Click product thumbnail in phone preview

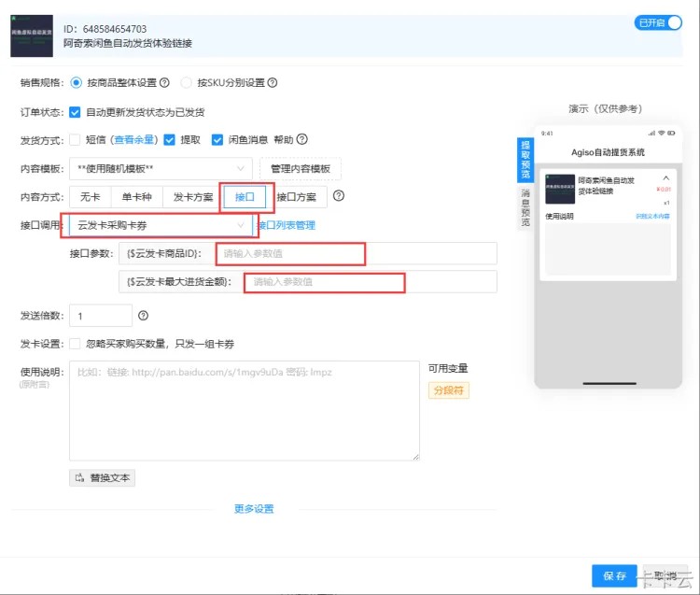click(x=560, y=189)
